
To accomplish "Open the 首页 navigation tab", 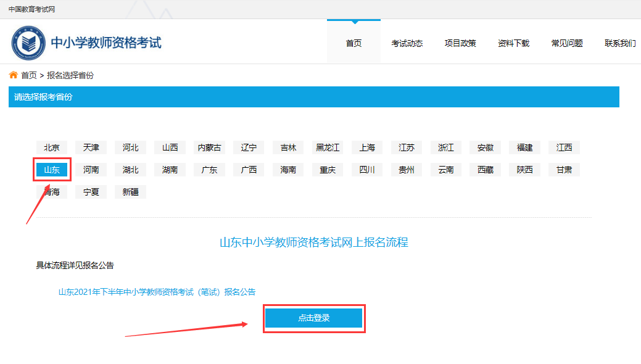I will tap(354, 43).
